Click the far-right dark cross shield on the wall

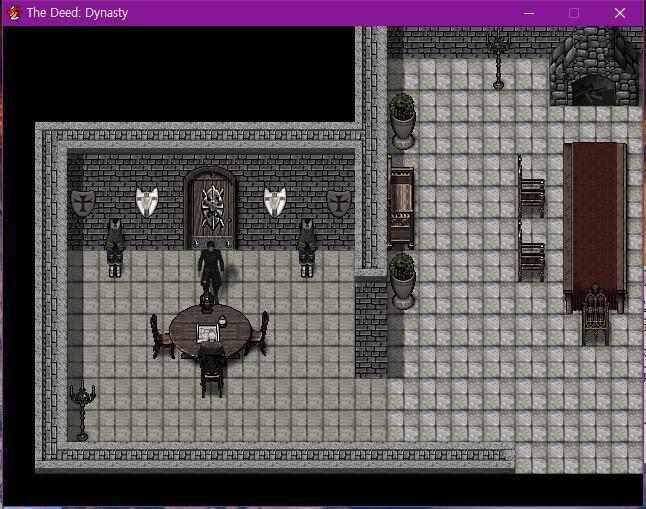point(339,203)
